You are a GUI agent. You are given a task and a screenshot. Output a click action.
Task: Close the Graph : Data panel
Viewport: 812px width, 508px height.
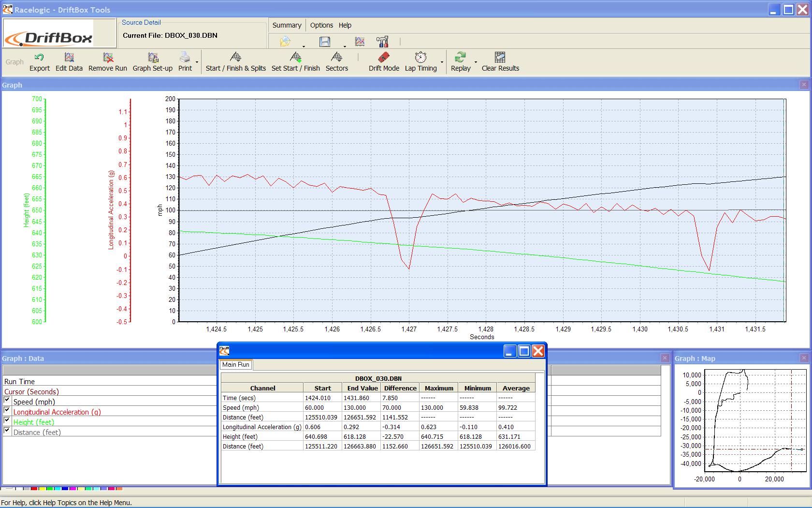[x=665, y=358]
